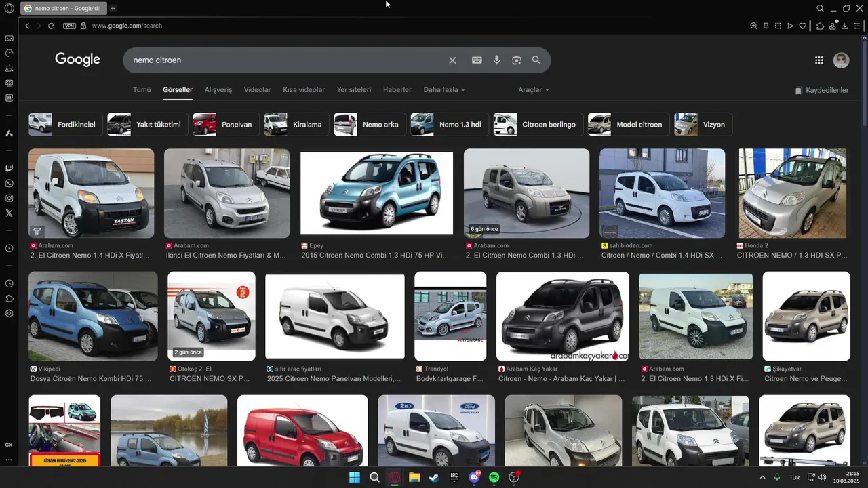Screen dimensions: 868x488
Task: Open the Google apps grid
Action: click(x=819, y=60)
